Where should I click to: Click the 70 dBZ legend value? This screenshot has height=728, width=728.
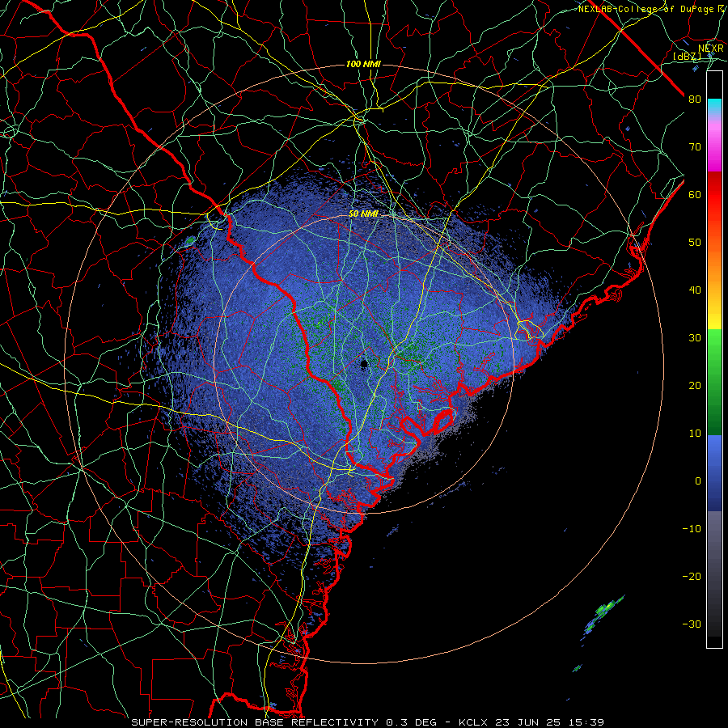point(695,147)
